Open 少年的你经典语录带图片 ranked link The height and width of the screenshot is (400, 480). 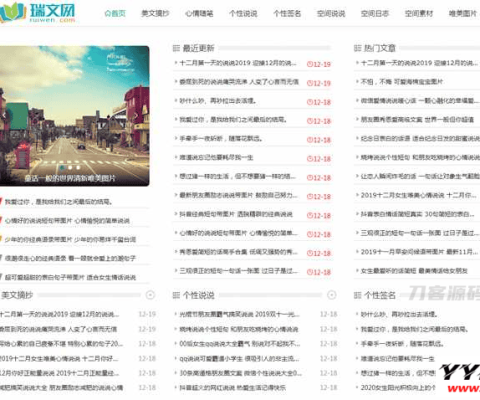click(70, 239)
